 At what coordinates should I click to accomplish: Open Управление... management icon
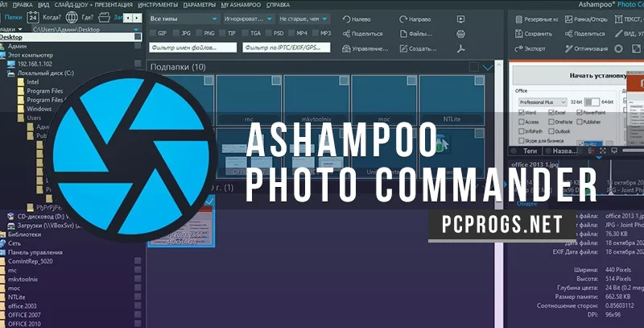tap(346, 48)
